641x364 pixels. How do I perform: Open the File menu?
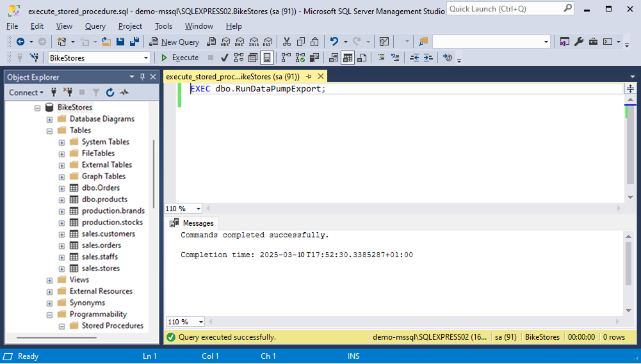12,26
